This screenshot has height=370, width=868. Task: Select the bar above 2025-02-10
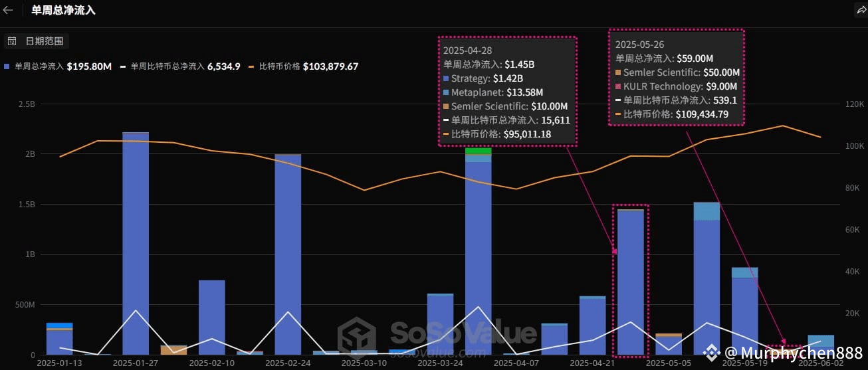point(212,318)
